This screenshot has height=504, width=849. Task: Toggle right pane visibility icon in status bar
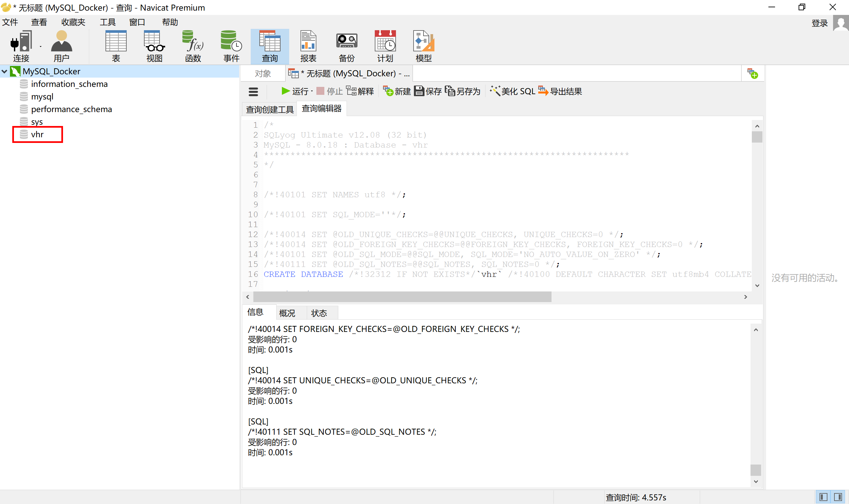pos(838,497)
